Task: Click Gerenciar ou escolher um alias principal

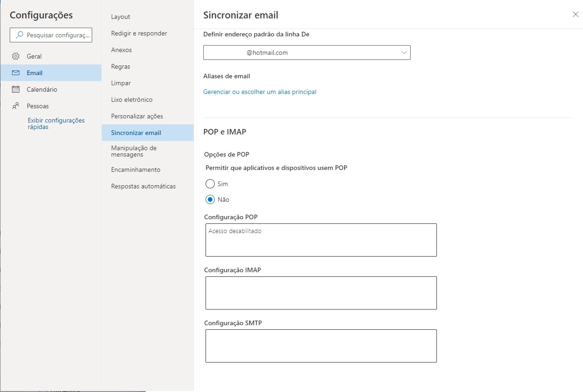Action: coord(260,92)
